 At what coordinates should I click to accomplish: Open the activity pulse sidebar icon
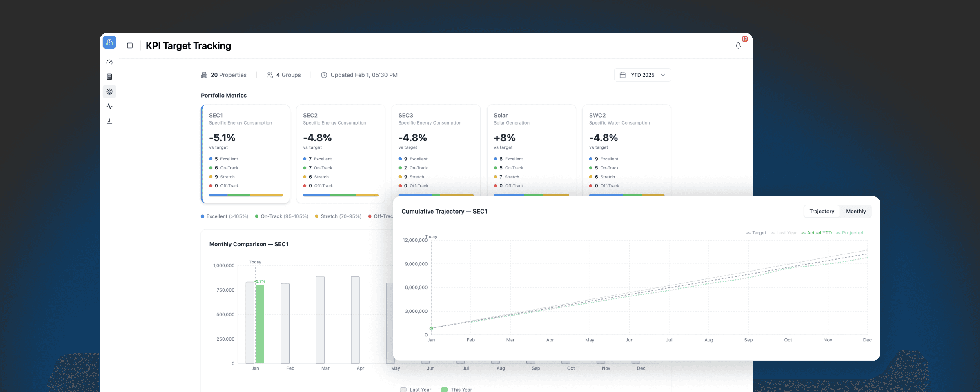109,106
